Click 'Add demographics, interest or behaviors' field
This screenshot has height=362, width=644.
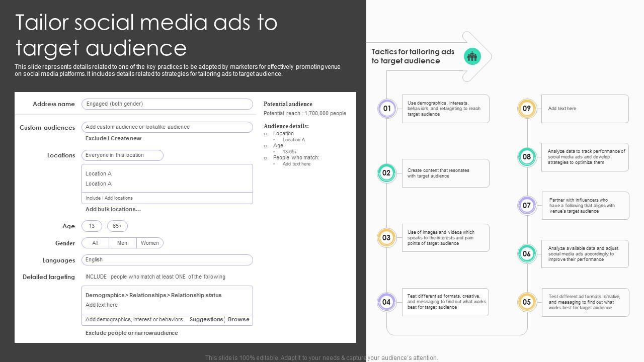134,319
